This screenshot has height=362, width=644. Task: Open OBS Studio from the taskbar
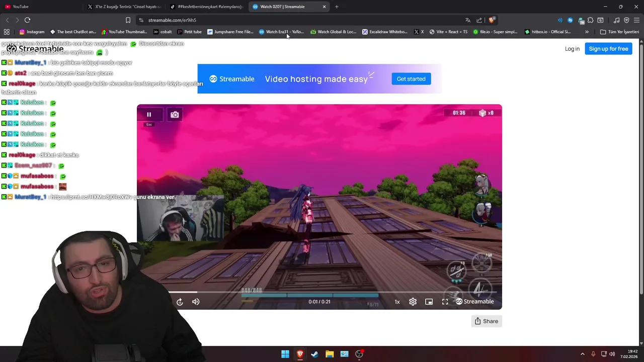(359, 354)
